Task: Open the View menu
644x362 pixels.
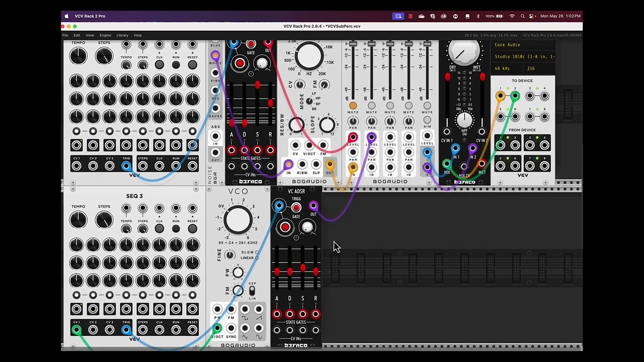Action: (90, 35)
